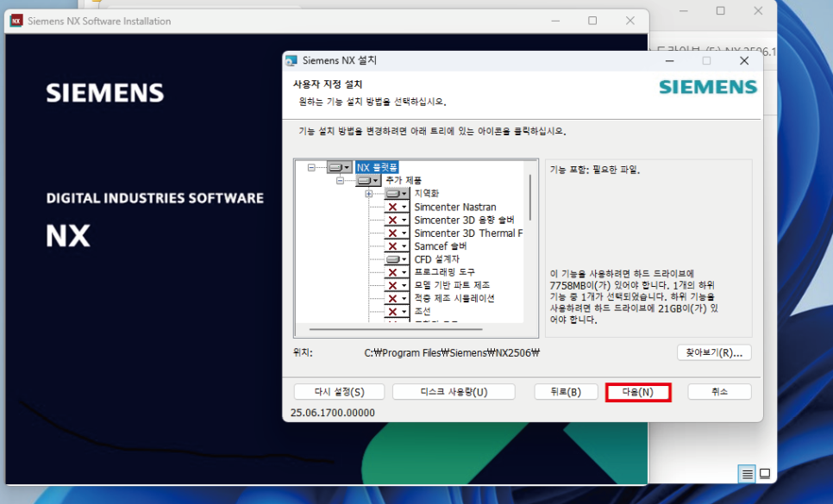This screenshot has height=504, width=833.
Task: Select the 모델 기반 파트 제조 label
Action: click(452, 285)
